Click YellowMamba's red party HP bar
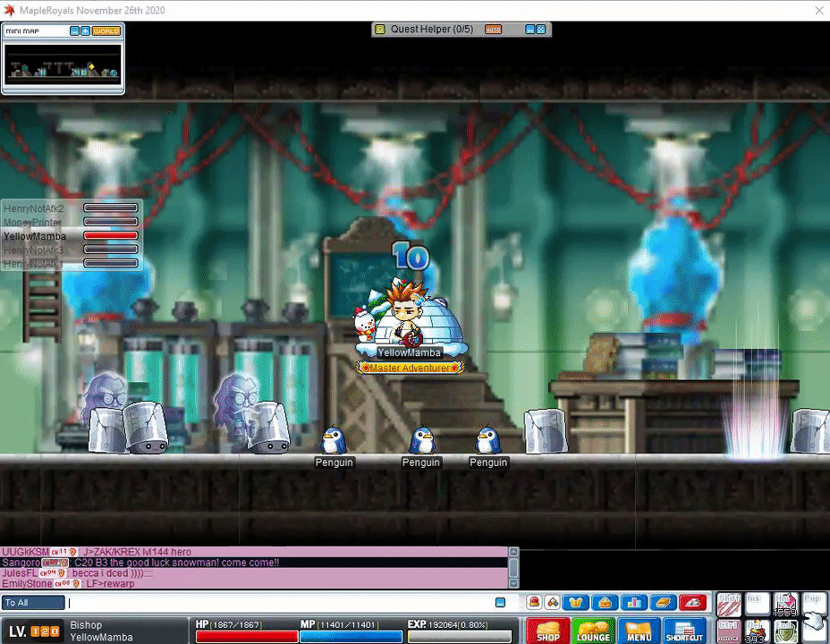 pyautogui.click(x=111, y=235)
